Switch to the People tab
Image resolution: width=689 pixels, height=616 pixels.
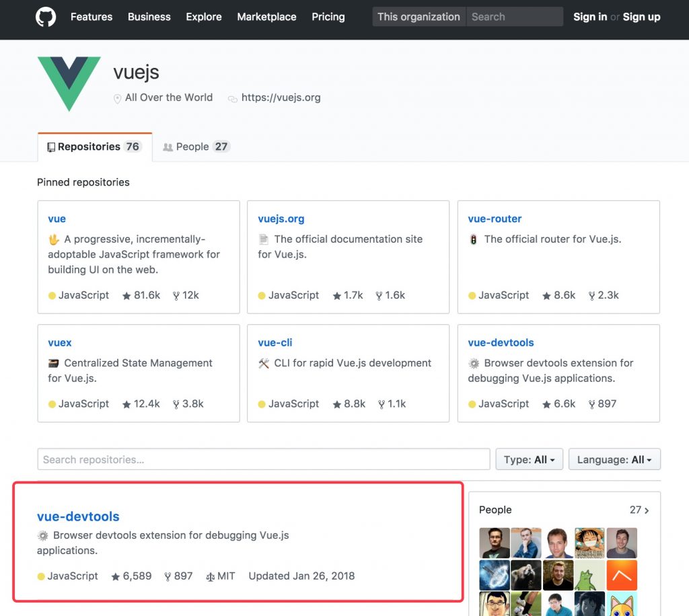click(196, 147)
